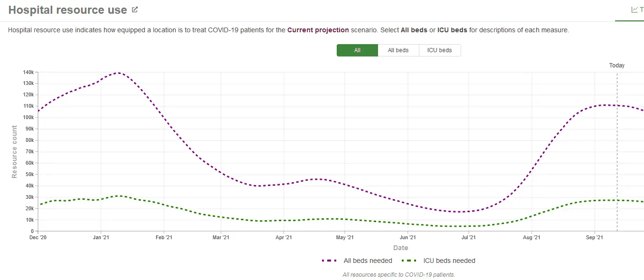Viewport: 644px width, 280px height.
Task: Click the COVID-19 patients footnote text
Action: (x=398, y=275)
